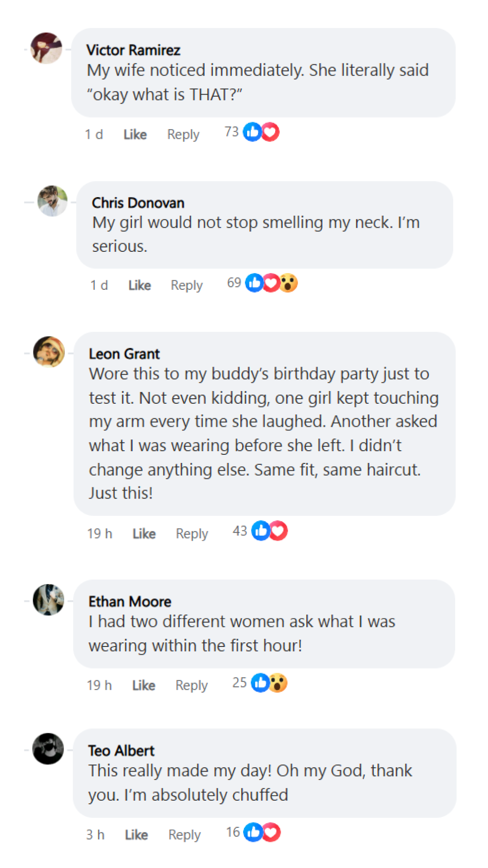Click wow emoji on Ethan Moore's comment
Image resolution: width=488 pixels, height=868 pixels.
tap(278, 683)
